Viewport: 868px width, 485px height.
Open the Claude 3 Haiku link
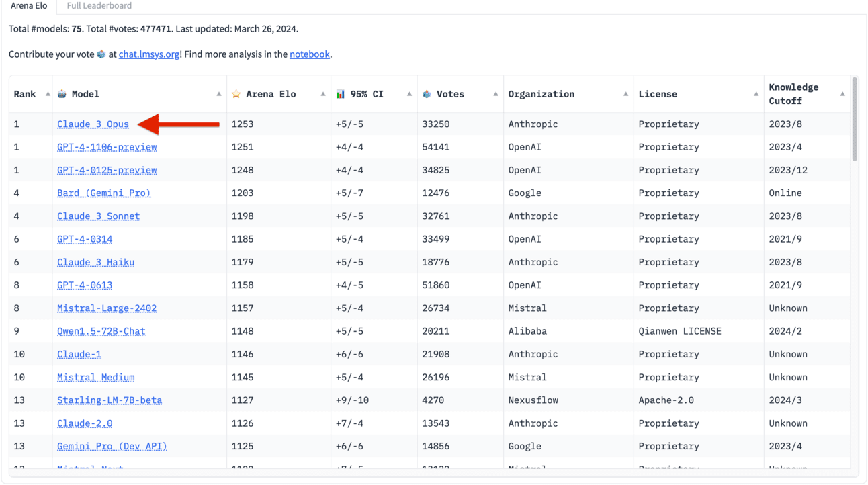(95, 262)
